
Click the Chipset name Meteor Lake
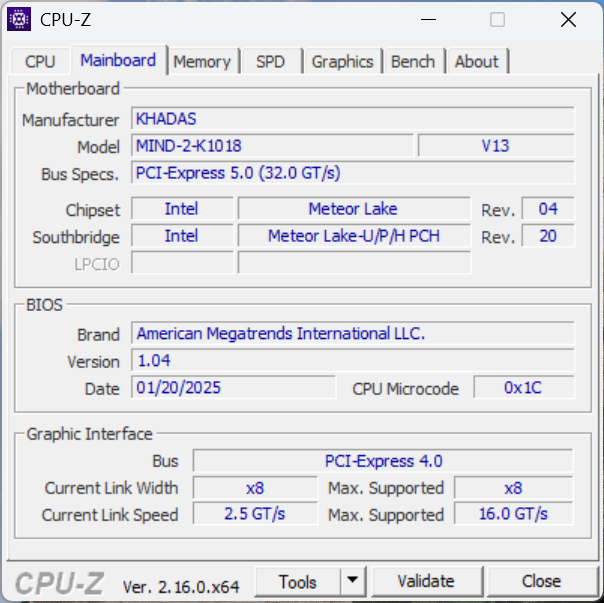coord(354,208)
